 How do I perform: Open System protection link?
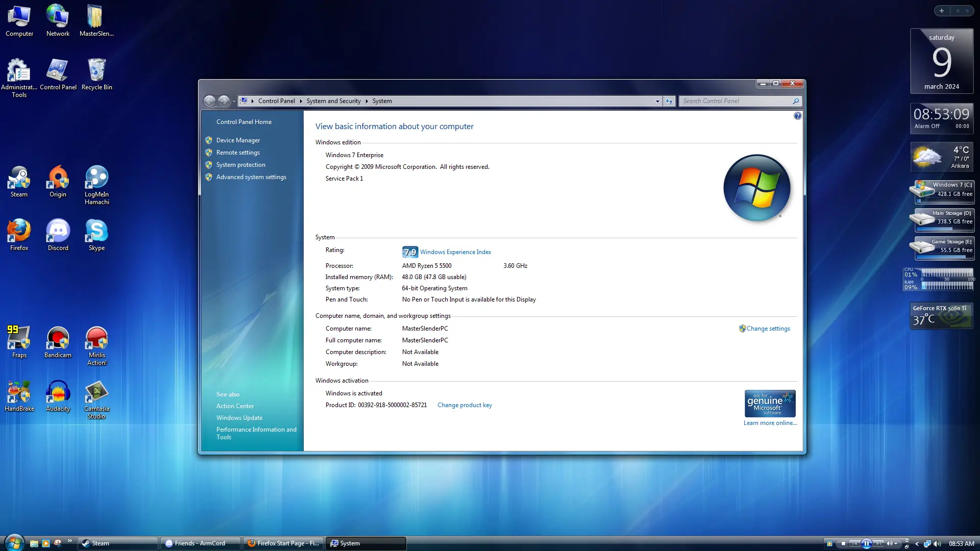[x=240, y=165]
